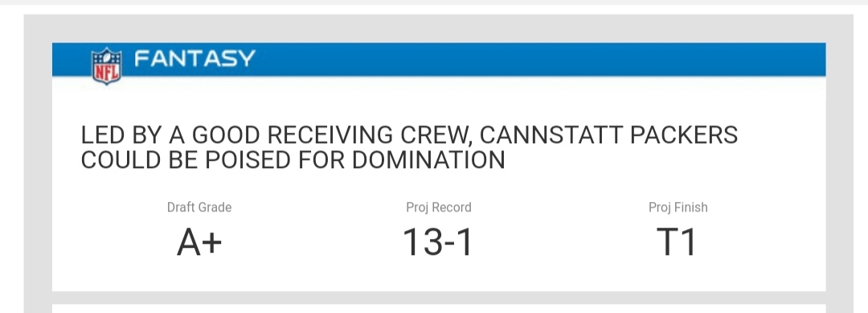This screenshot has height=313, width=868.
Task: Click the POISED FOR DOMINATION headline line
Action: coord(293,160)
